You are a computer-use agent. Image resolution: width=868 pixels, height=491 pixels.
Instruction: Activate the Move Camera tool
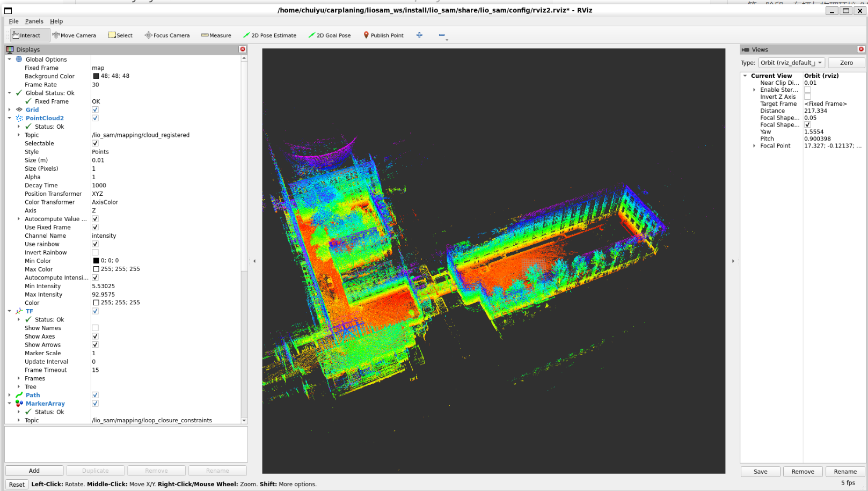tap(74, 35)
